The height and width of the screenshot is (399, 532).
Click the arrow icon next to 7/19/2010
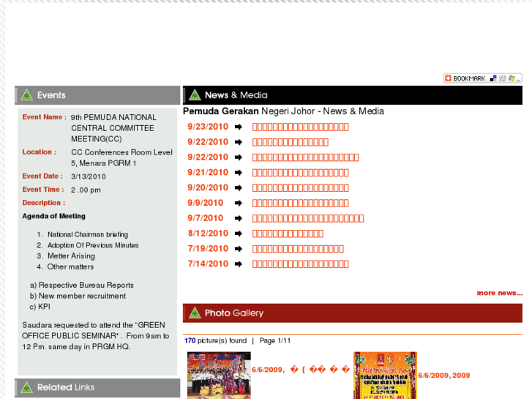239,249
